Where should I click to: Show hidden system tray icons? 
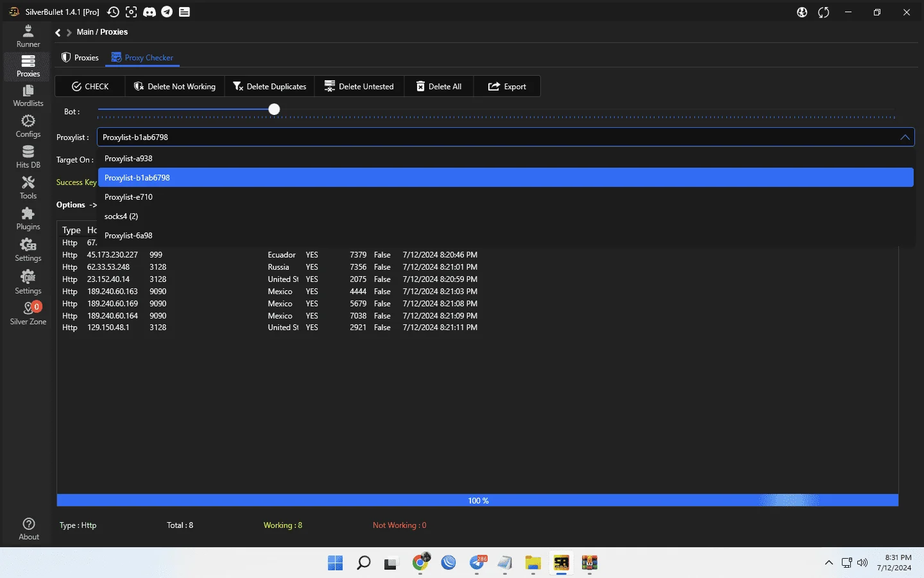829,563
